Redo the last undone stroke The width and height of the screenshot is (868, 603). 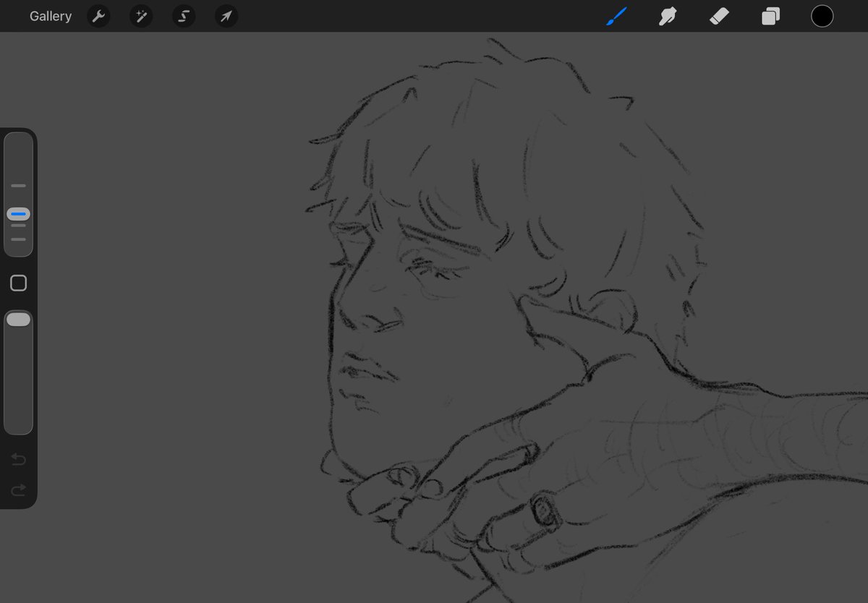(18, 489)
